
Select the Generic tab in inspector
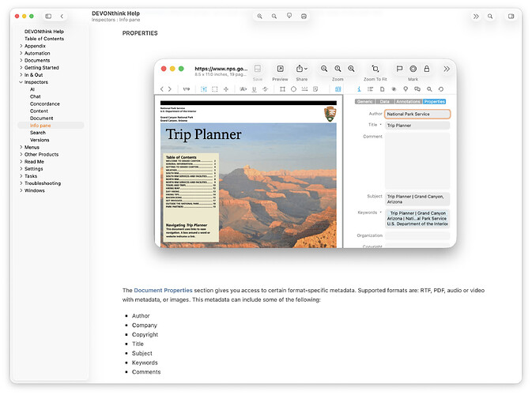pos(364,102)
